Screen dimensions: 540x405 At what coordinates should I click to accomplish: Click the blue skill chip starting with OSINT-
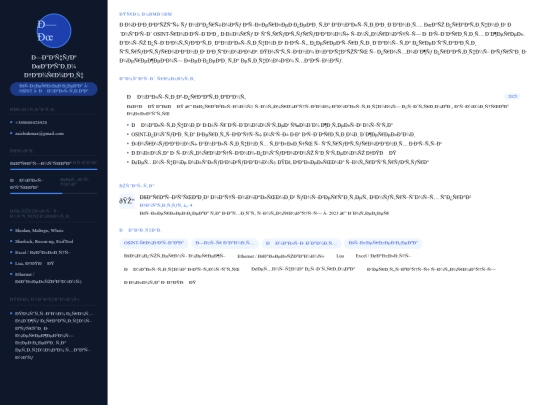click(154, 243)
